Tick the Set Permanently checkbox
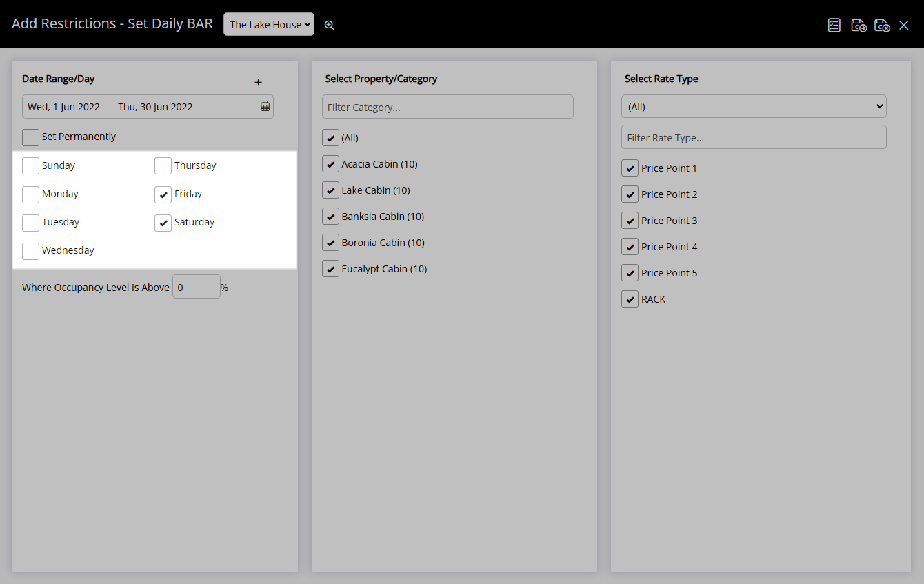 30,137
